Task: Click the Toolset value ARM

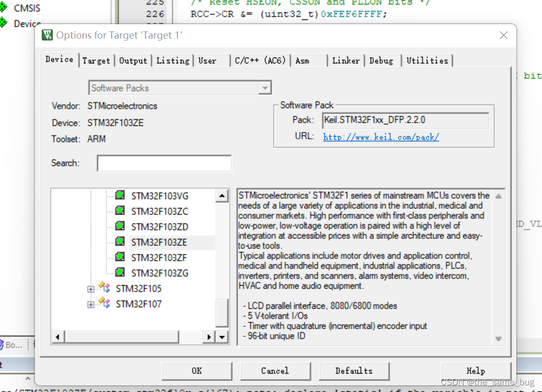Action: point(97,139)
